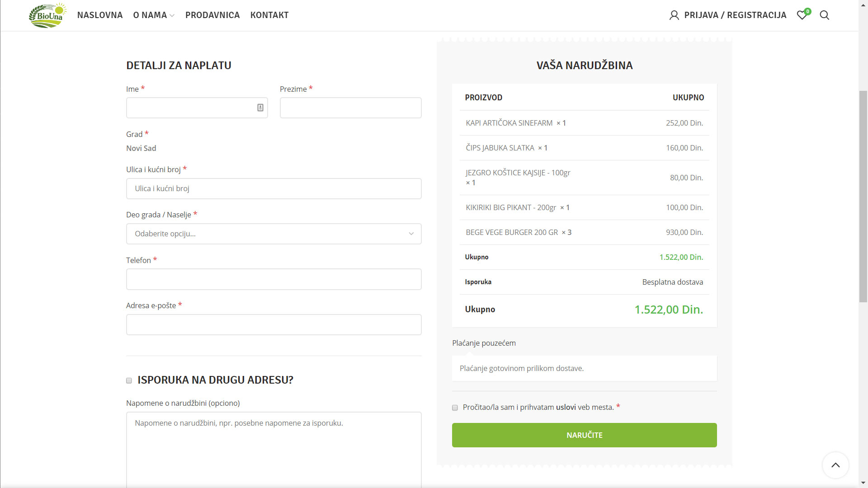The width and height of the screenshot is (868, 488).
Task: Click the scroll-to-top arrow button
Action: click(835, 465)
